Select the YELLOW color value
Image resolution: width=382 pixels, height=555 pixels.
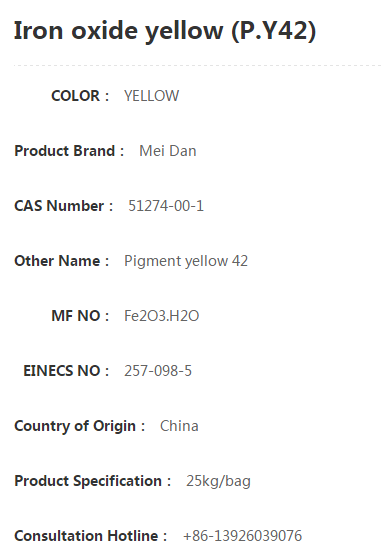coord(152,96)
